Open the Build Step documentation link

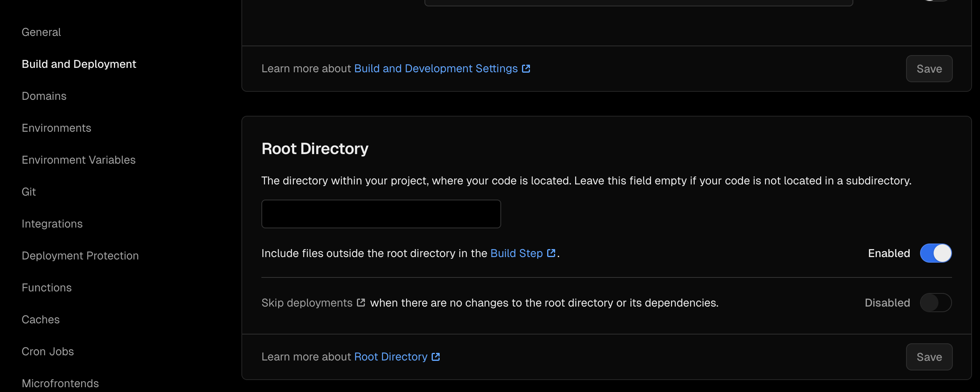pyautogui.click(x=516, y=253)
